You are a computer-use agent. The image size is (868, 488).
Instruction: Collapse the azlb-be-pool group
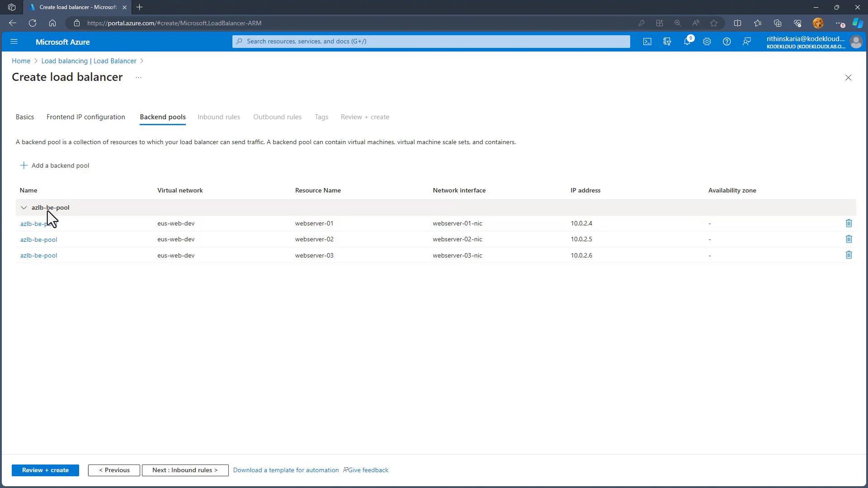(24, 207)
